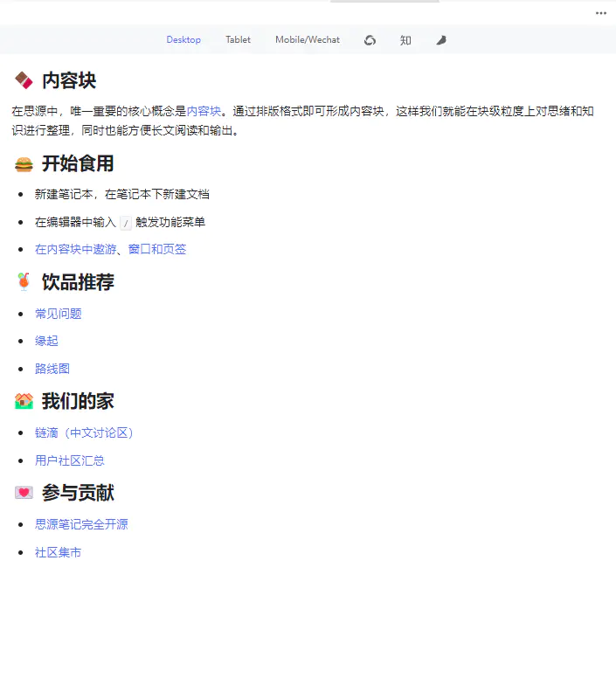Open the 路线图 link
This screenshot has width=616, height=678.
pyautogui.click(x=52, y=369)
